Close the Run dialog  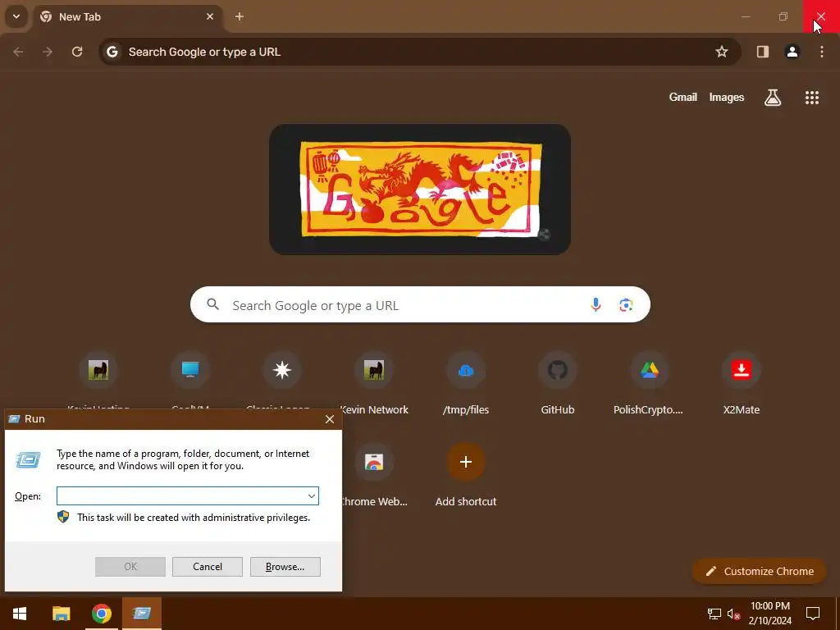(330, 419)
